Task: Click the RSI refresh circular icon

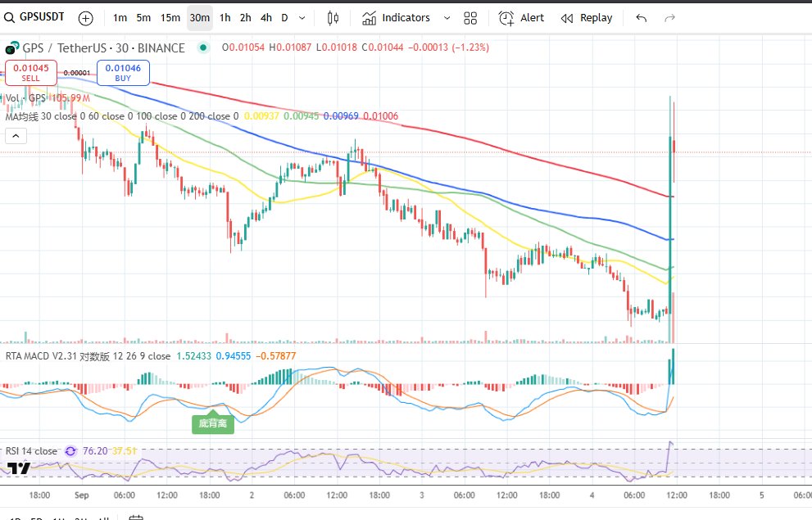Action: click(x=70, y=451)
